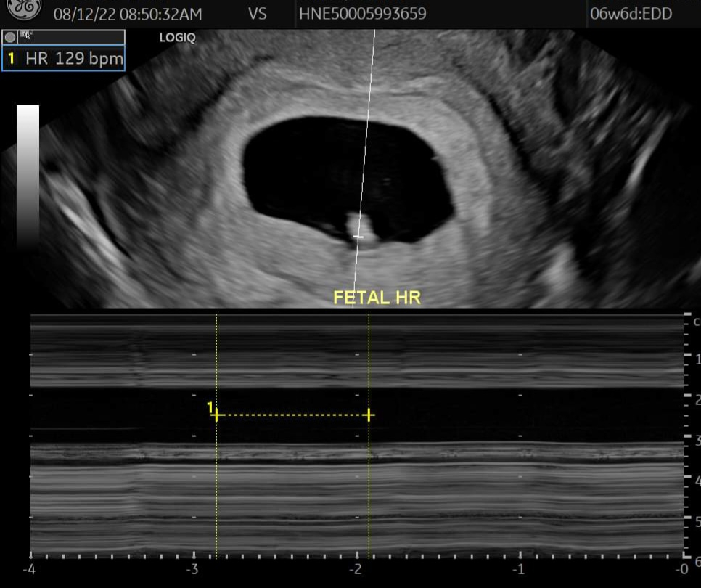Screen dimensions: 701x588
Task: Click the GE logo in the header
Action: coord(24,9)
